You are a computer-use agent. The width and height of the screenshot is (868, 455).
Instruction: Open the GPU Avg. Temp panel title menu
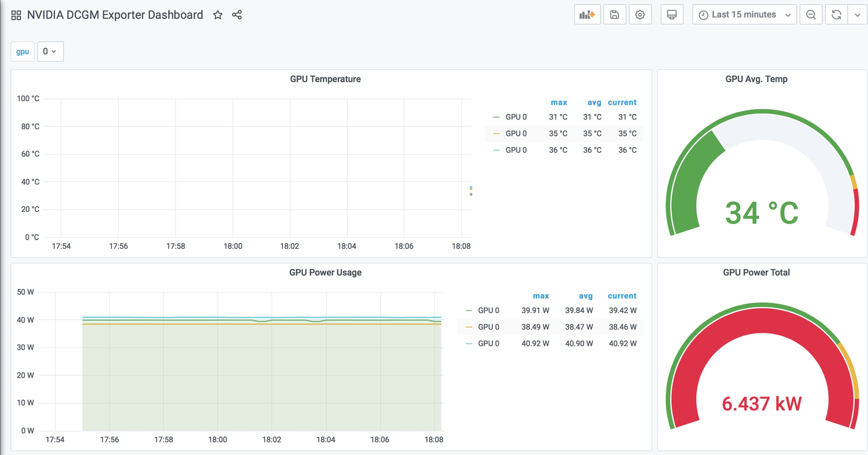pyautogui.click(x=756, y=79)
